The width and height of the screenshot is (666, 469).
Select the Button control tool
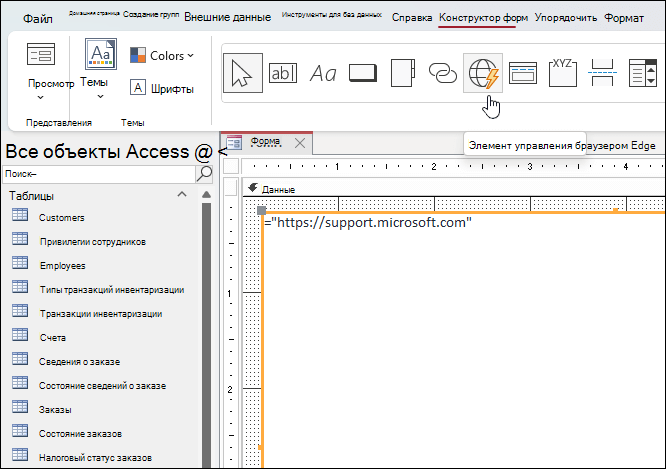pyautogui.click(x=363, y=73)
